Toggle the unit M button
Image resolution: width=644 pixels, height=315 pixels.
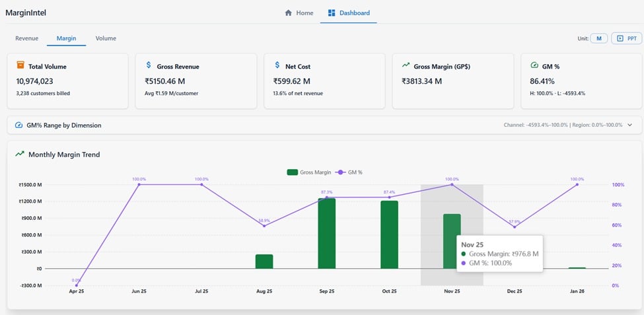click(x=598, y=38)
